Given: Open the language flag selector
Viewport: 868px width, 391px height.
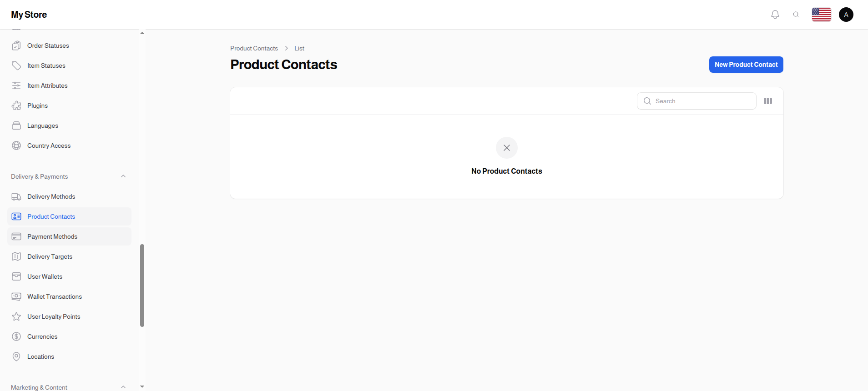Looking at the screenshot, I should click(822, 14).
